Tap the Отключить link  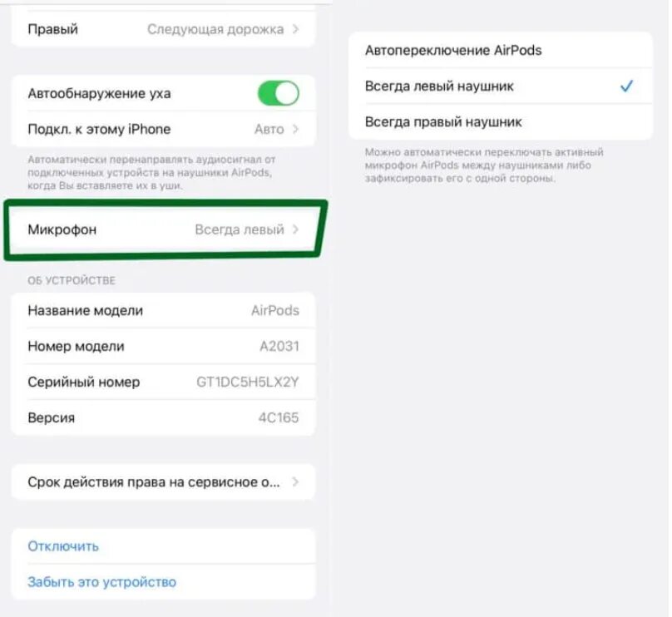(x=63, y=546)
